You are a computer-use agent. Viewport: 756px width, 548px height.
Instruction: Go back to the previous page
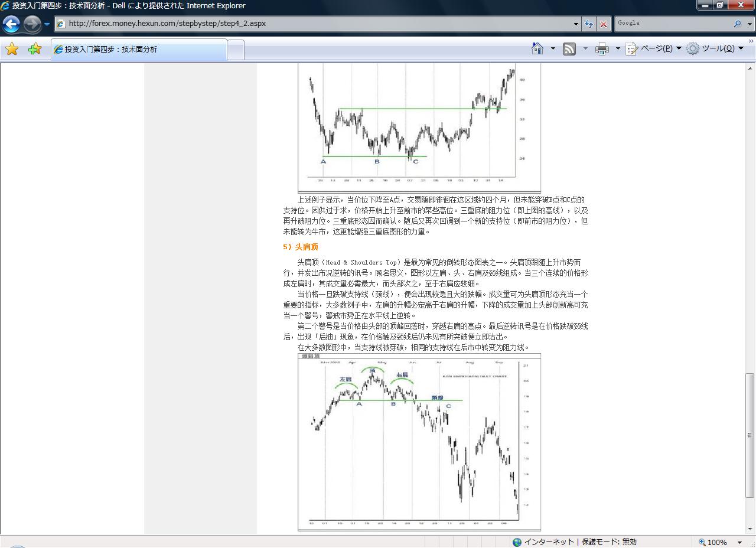pos(11,24)
